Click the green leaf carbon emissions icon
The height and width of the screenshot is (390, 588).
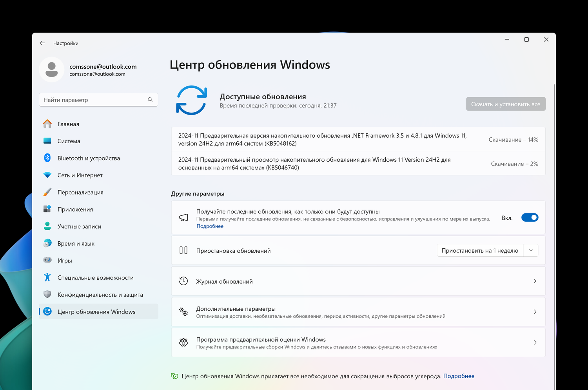click(x=174, y=376)
